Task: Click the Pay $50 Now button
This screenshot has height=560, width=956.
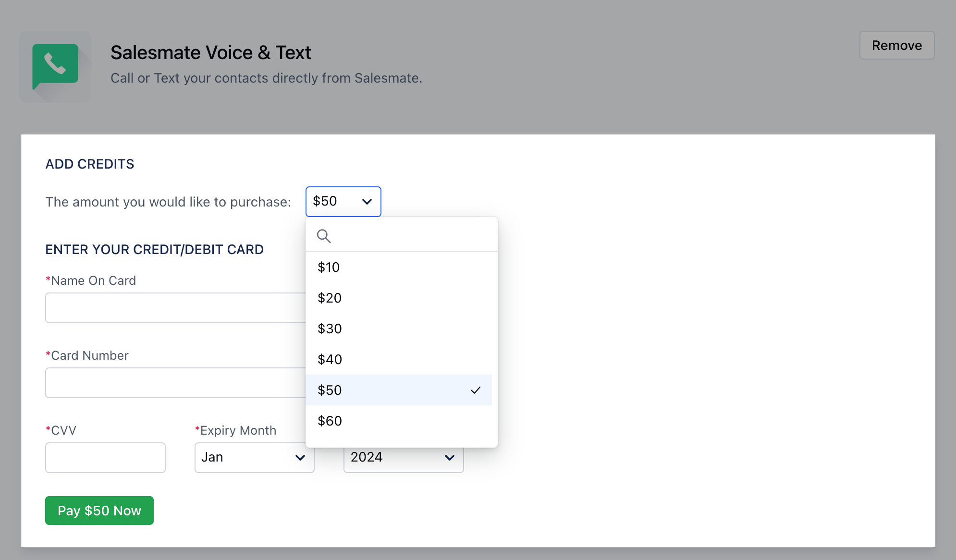Action: pyautogui.click(x=99, y=511)
